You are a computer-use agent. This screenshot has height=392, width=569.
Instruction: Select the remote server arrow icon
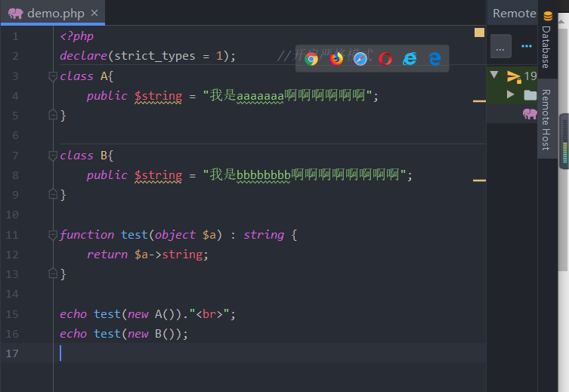coord(514,76)
